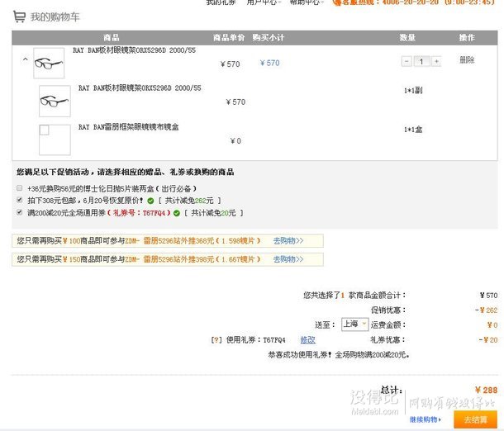Click the 操作 column header
The image size is (504, 431).
pyautogui.click(x=467, y=38)
